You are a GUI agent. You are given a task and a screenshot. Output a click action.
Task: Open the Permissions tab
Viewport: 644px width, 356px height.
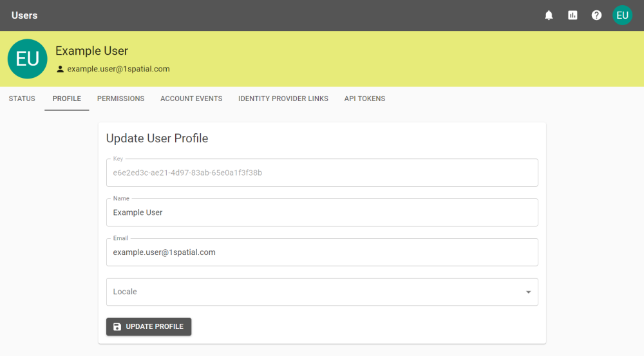point(120,99)
